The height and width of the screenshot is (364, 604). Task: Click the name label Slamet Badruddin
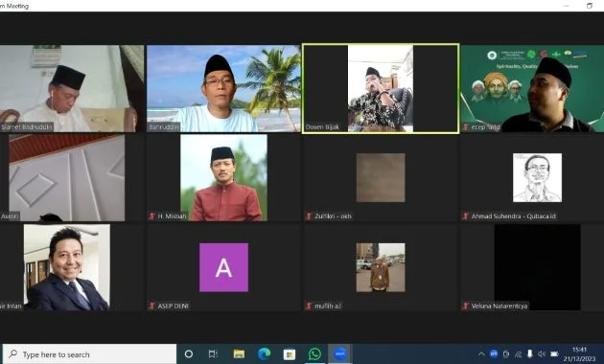pyautogui.click(x=26, y=127)
